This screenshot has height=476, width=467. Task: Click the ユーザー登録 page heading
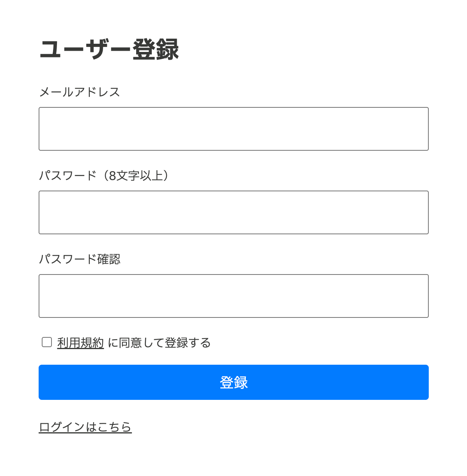tap(109, 50)
